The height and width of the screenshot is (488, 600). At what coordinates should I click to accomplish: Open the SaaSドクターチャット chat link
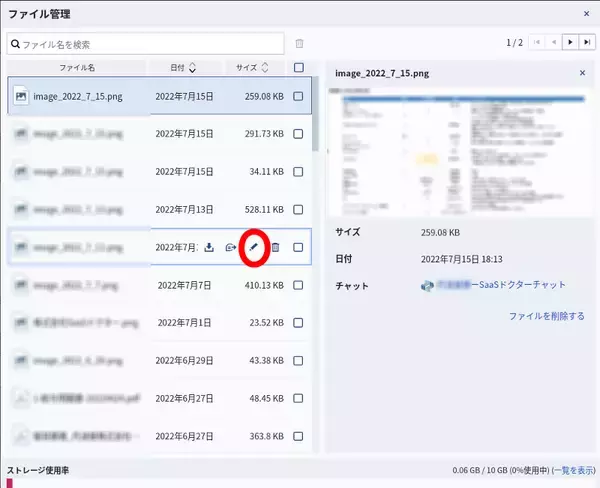(x=500, y=285)
